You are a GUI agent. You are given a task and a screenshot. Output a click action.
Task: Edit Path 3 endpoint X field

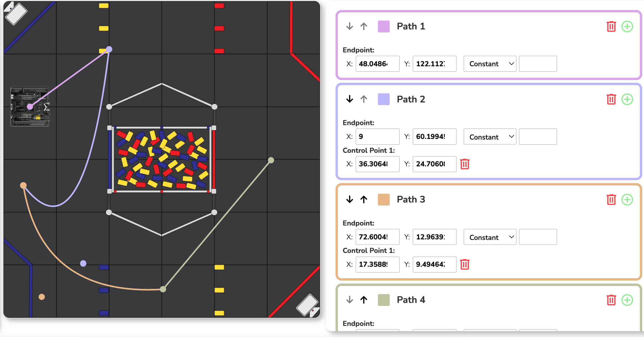[x=377, y=237]
